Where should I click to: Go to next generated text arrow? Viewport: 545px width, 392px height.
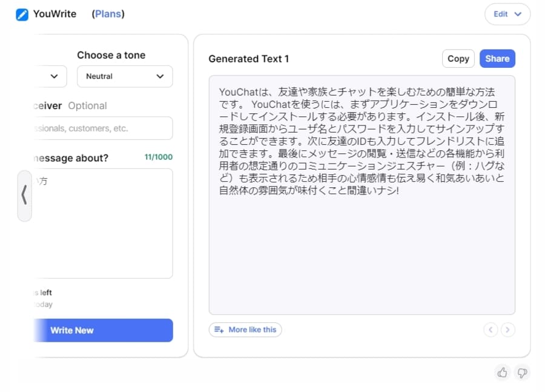coord(508,330)
